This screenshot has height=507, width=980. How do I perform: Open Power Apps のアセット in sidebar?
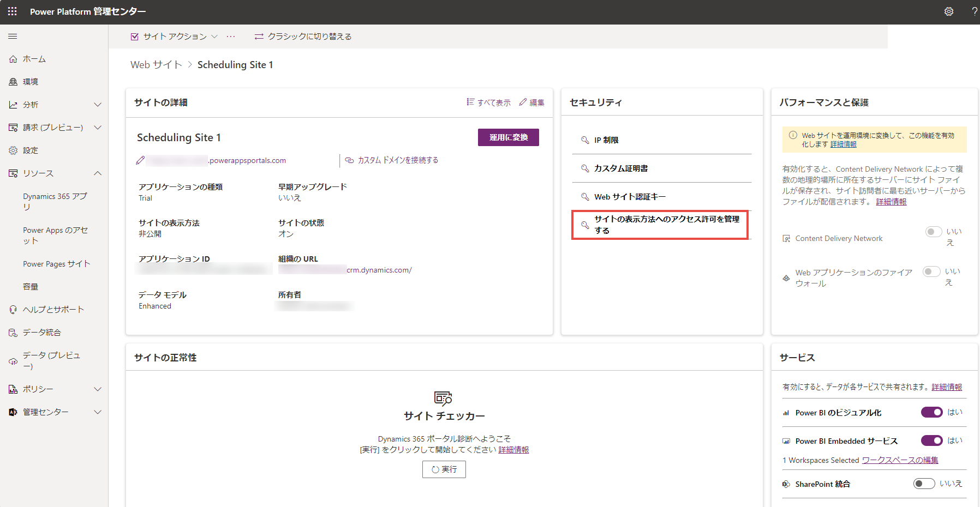[x=55, y=236]
